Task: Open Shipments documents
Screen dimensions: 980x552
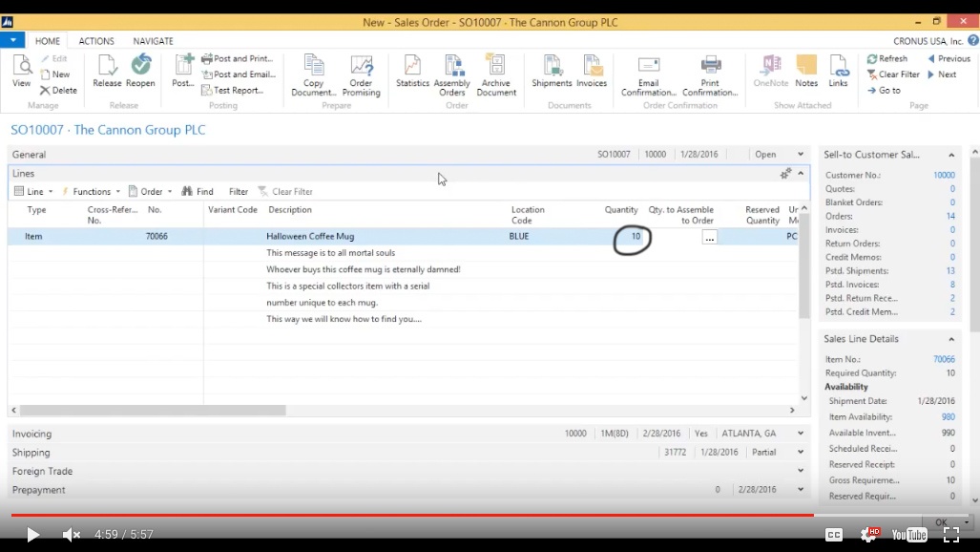Action: [552, 71]
